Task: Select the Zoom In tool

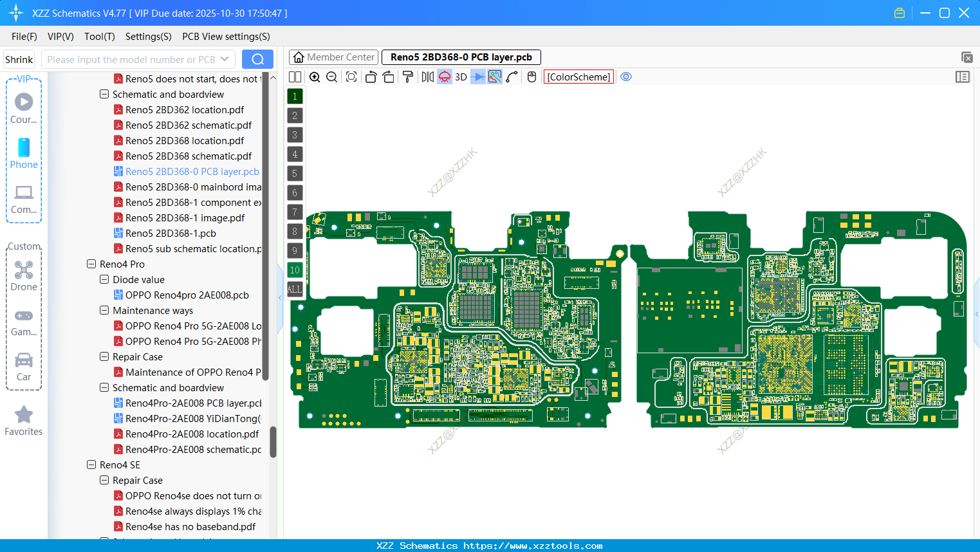Action: point(315,77)
